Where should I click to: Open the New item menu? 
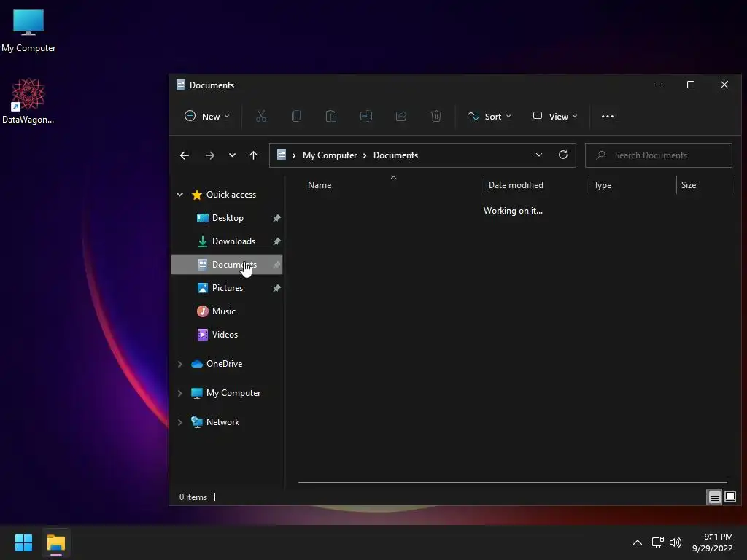[206, 116]
